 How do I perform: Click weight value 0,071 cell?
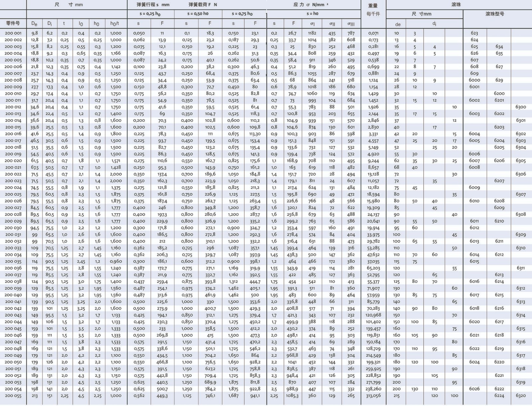(373, 33)
